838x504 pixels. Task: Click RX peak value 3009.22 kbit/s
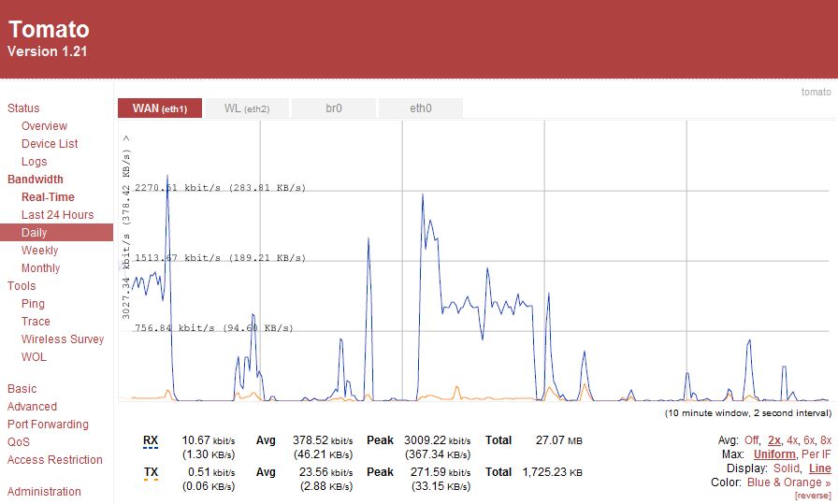(437, 440)
